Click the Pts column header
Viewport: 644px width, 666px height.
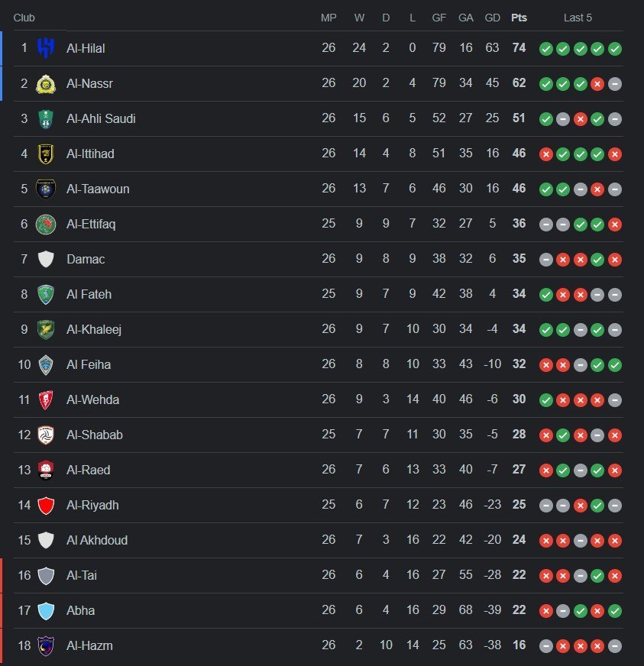519,18
